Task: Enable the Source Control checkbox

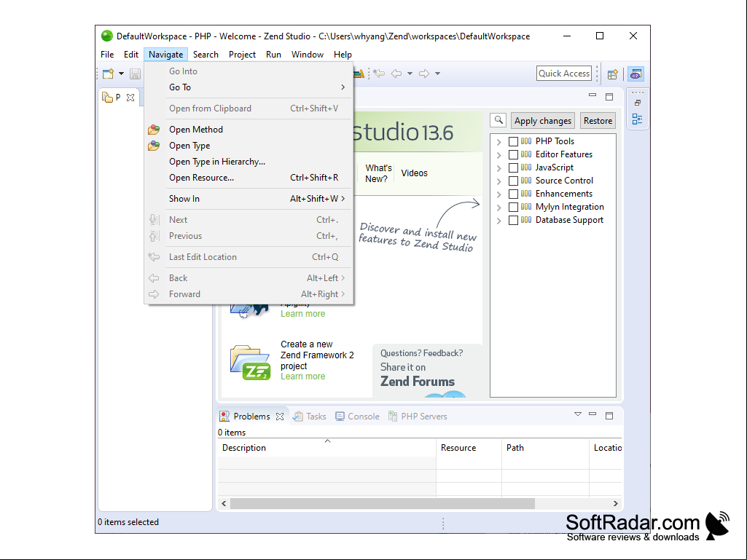Action: pos(513,181)
